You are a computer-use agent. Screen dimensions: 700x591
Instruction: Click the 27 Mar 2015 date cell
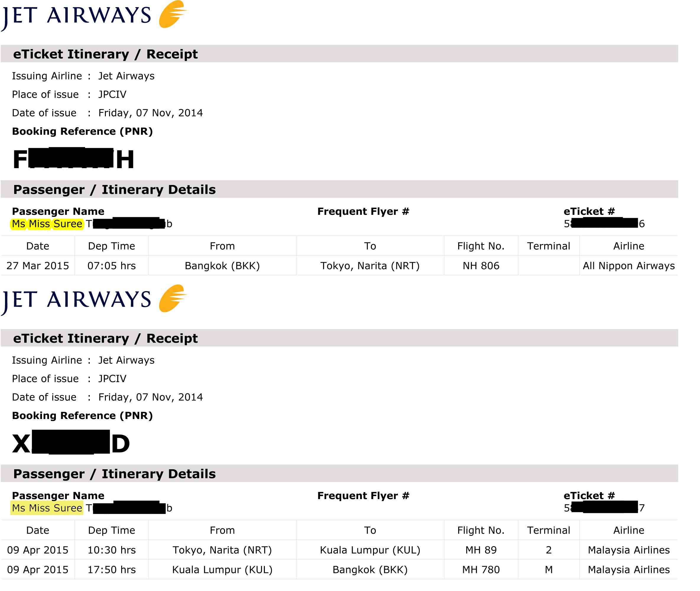[x=38, y=266]
